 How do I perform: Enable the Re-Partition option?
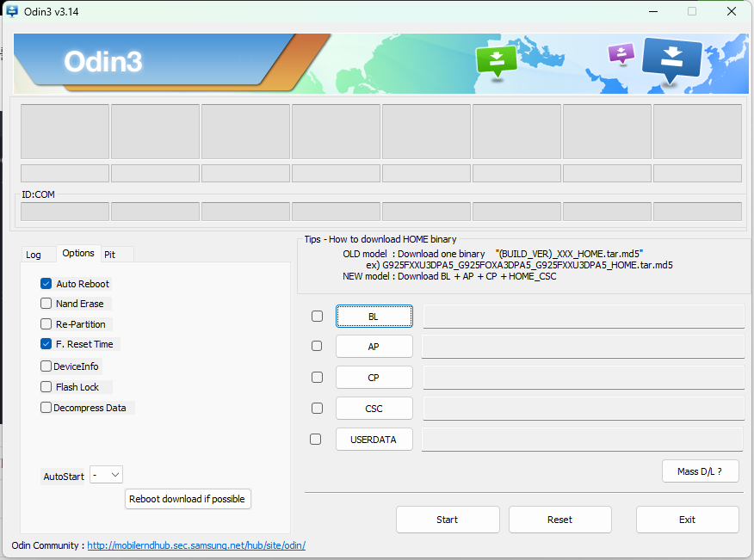click(x=46, y=324)
